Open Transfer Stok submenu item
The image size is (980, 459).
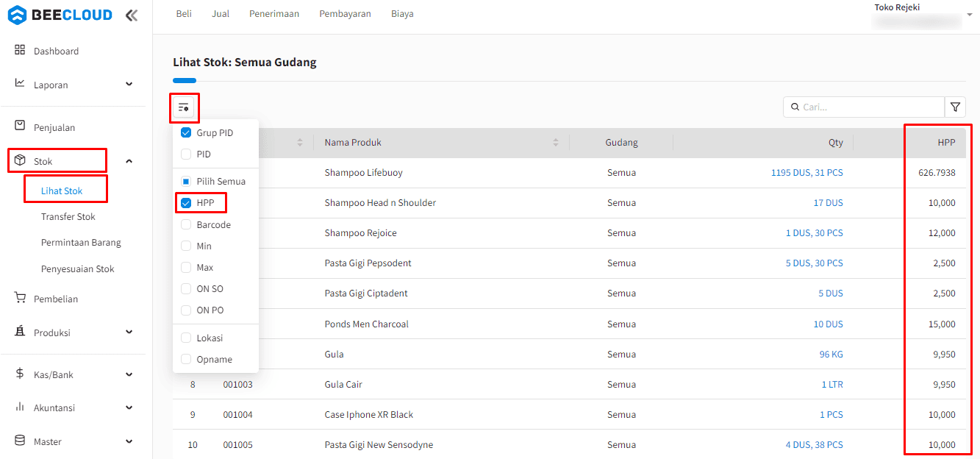pyautogui.click(x=68, y=217)
